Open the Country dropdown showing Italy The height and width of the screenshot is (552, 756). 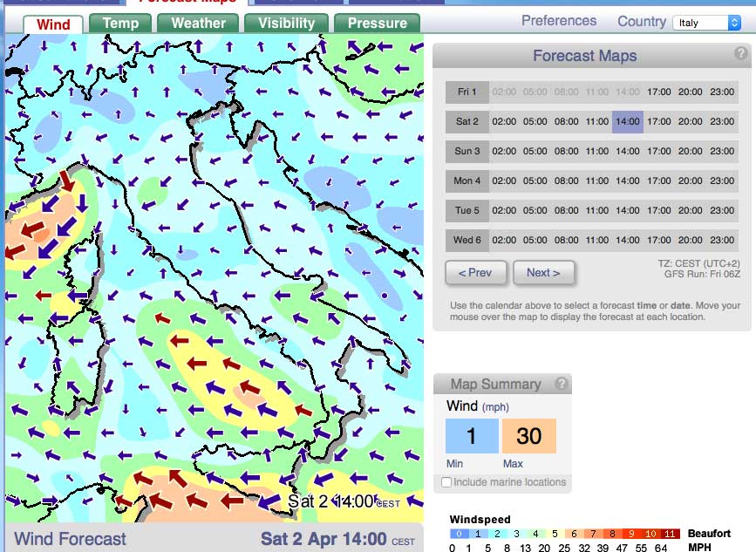[x=706, y=23]
